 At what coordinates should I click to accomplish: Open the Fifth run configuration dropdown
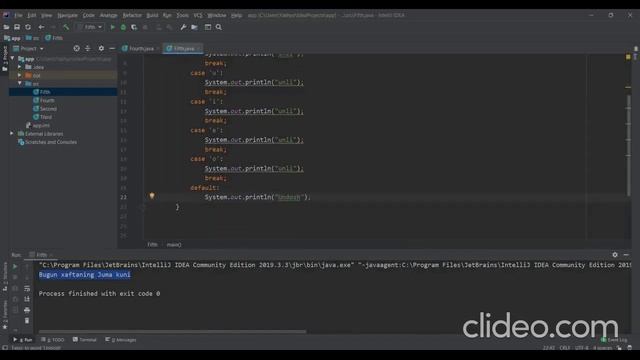(90, 27)
